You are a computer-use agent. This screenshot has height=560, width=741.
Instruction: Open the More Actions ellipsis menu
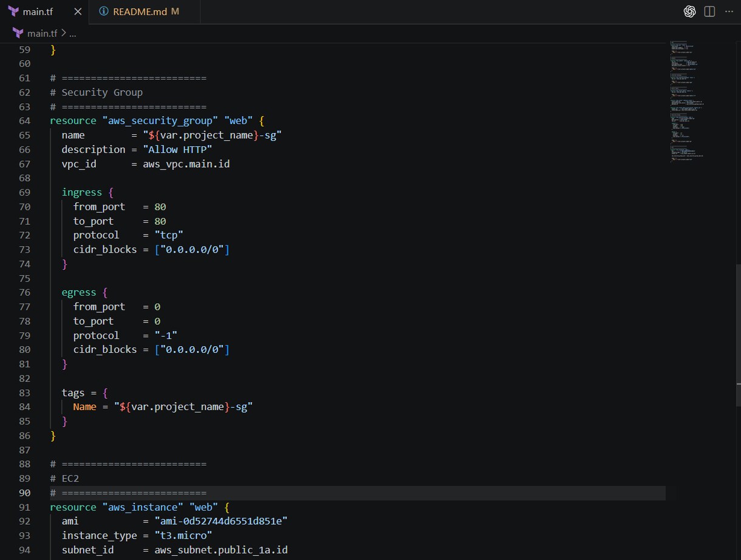(729, 12)
